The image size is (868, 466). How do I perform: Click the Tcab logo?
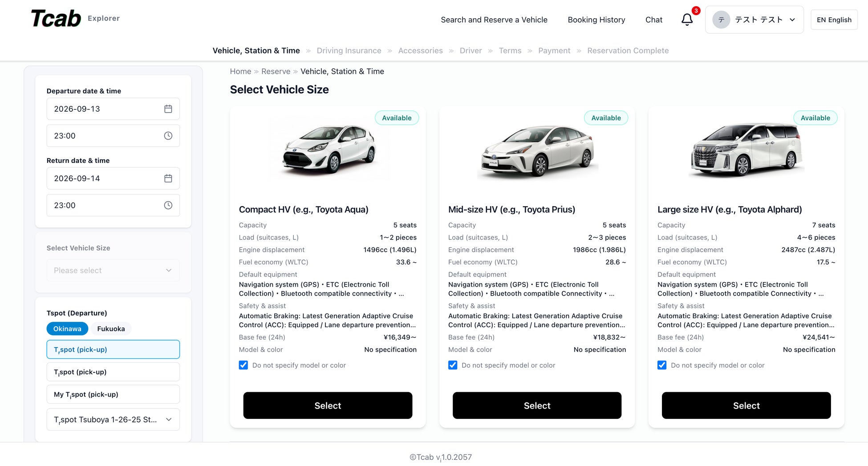pos(56,19)
